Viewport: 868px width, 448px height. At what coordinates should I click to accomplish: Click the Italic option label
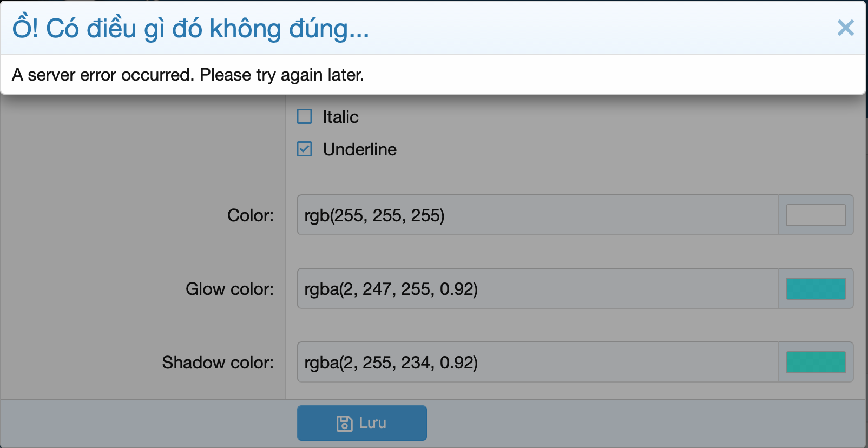click(x=340, y=117)
